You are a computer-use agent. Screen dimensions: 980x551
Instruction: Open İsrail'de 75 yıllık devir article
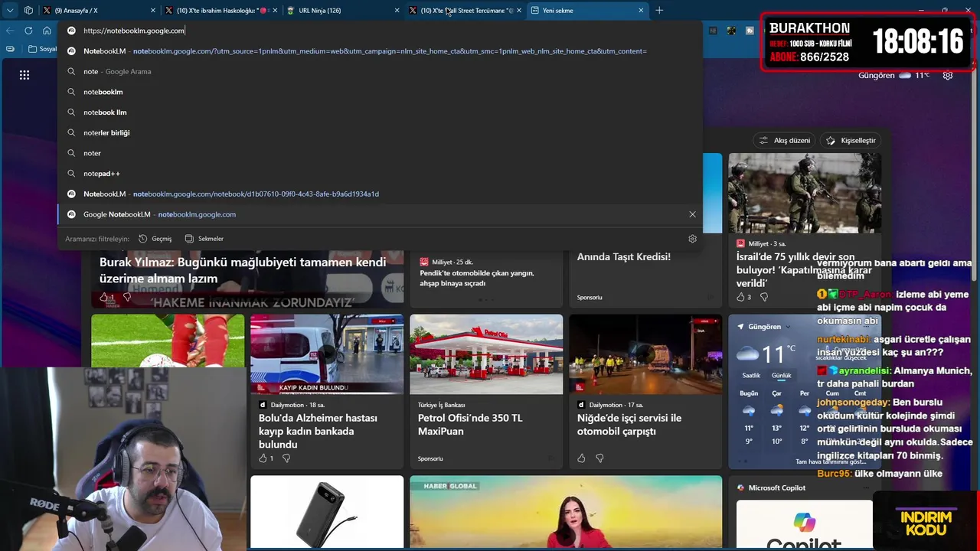(x=804, y=270)
